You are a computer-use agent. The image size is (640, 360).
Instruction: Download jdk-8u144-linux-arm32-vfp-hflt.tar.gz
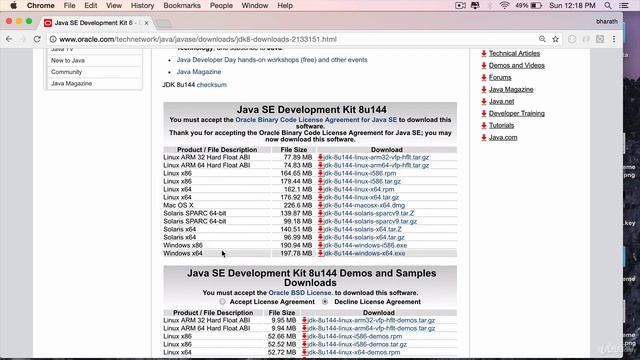pos(376,157)
